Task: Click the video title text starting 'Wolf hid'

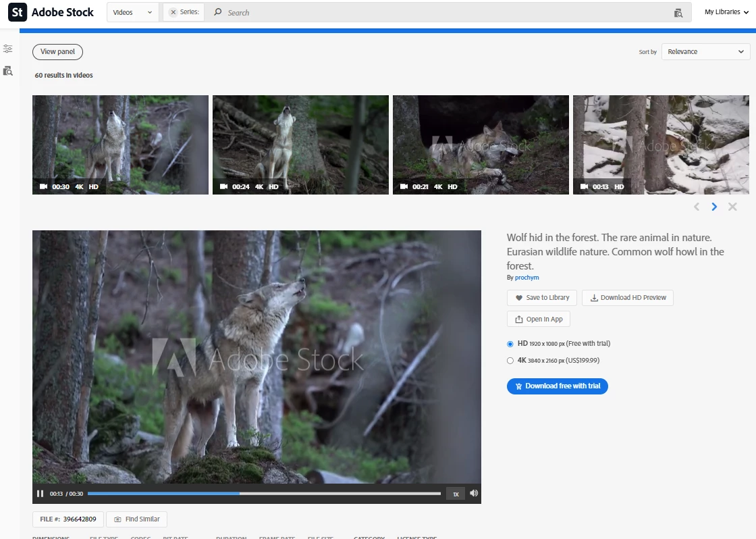Action: (615, 251)
